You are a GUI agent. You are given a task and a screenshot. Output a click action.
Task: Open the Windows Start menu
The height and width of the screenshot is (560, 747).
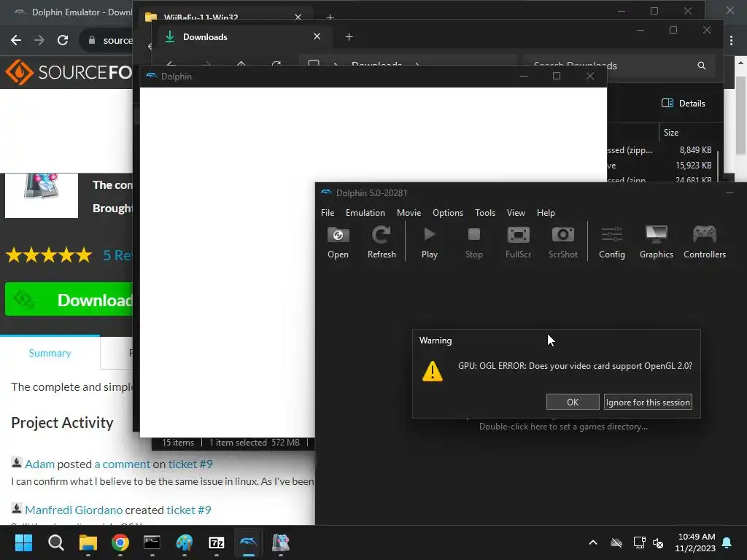tap(23, 542)
